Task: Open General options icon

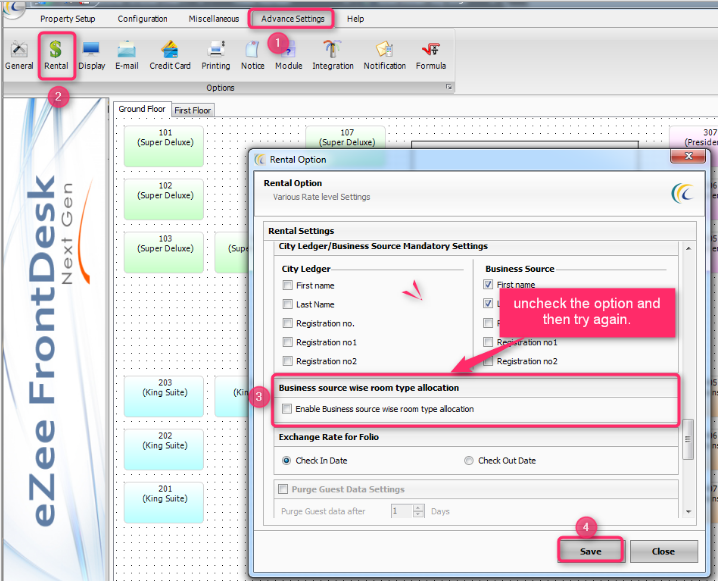Action: pos(19,55)
